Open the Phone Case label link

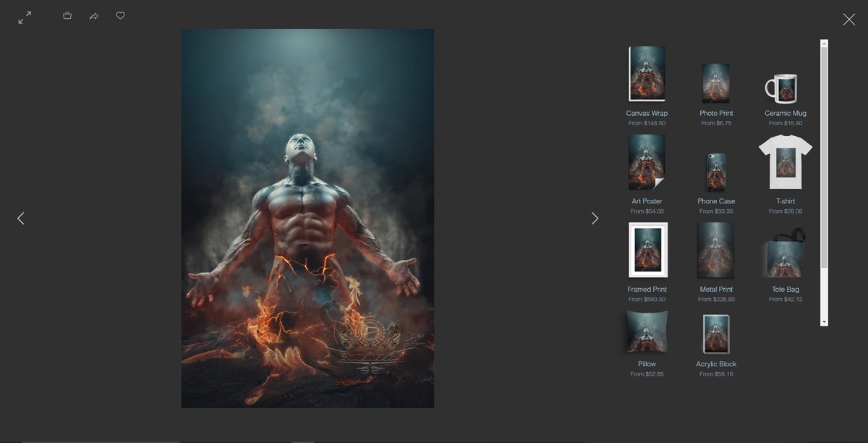(716, 201)
